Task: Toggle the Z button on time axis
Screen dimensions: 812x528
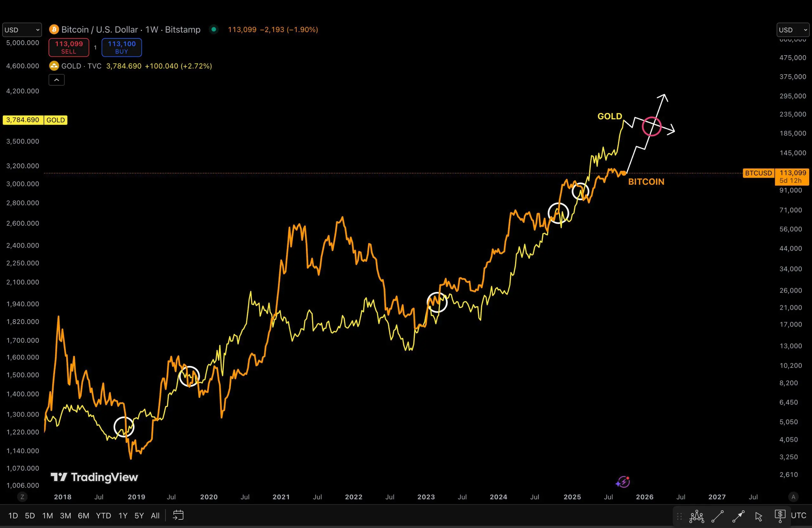Action: coord(23,497)
